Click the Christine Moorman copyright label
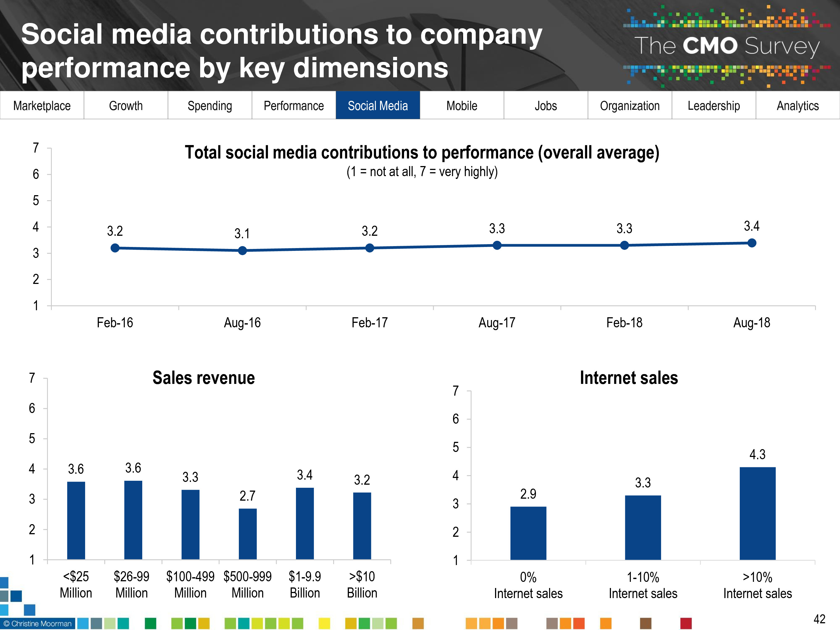The height and width of the screenshot is (630, 840). point(38,624)
